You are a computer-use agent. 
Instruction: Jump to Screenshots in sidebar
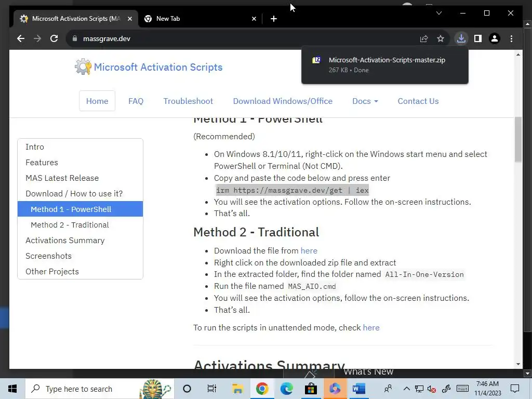tap(80, 256)
